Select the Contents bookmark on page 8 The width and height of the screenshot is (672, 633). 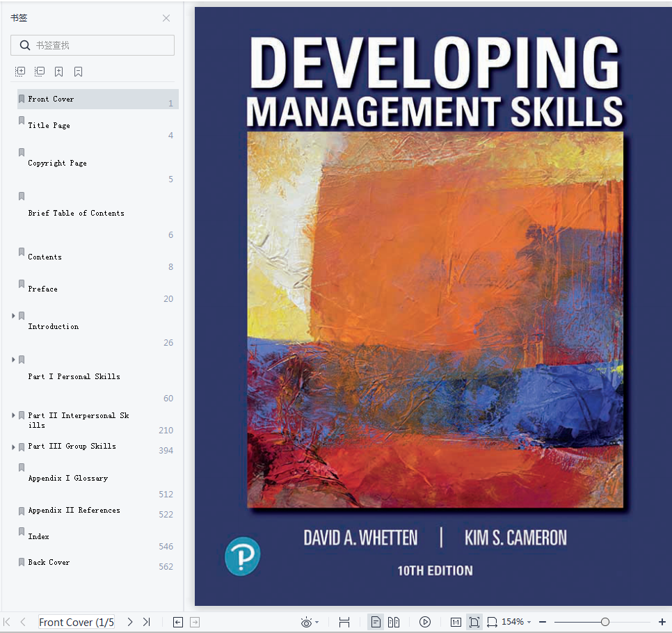[45, 257]
